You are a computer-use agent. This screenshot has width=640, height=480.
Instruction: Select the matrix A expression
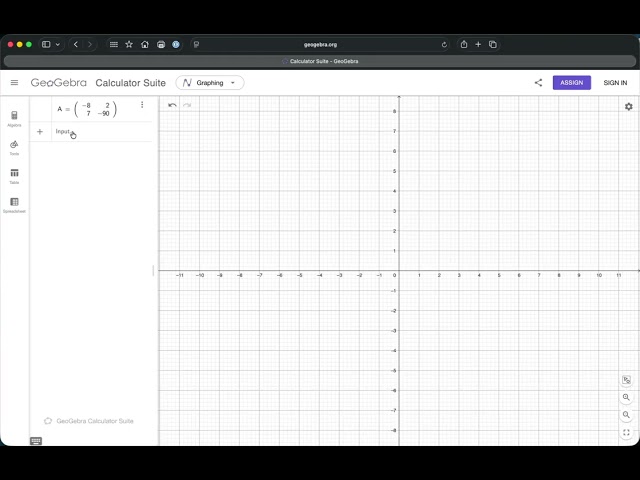coord(87,109)
